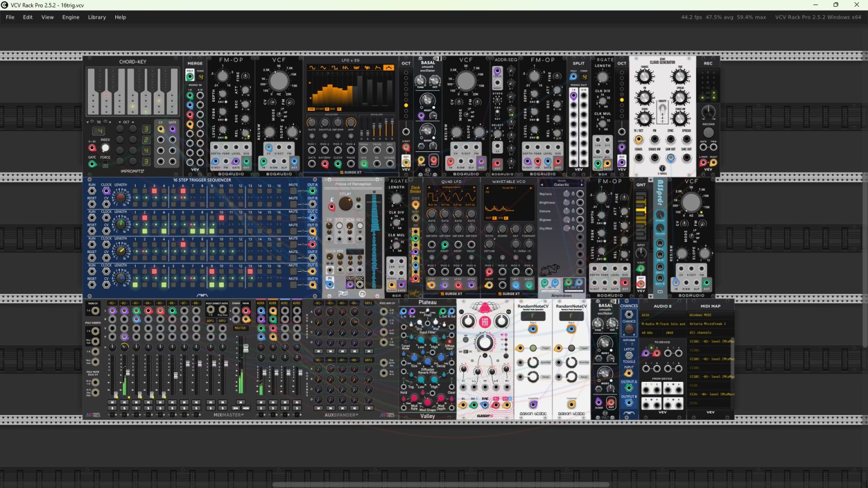
Task: Open the Engine menu
Action: point(71,17)
